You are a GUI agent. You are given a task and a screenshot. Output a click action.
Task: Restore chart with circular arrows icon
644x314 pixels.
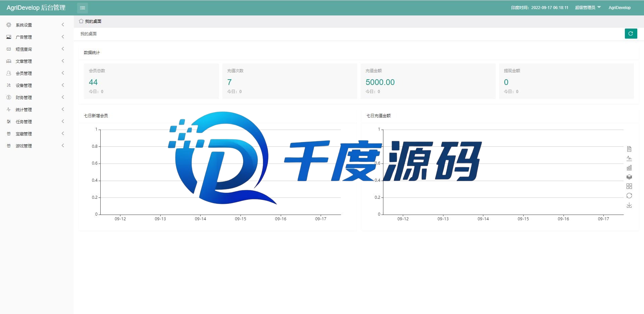coord(629,196)
